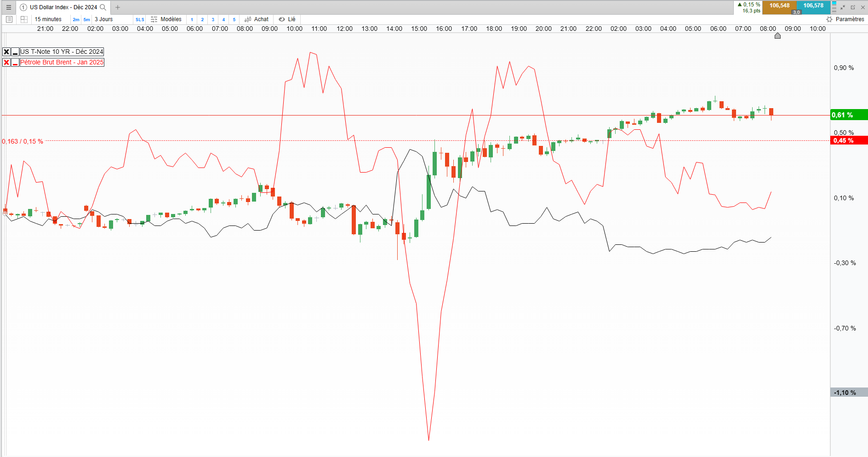Viewport: 868px width, 457px height.
Task: Open the list panel icon in toolbar
Action: [x=9, y=19]
